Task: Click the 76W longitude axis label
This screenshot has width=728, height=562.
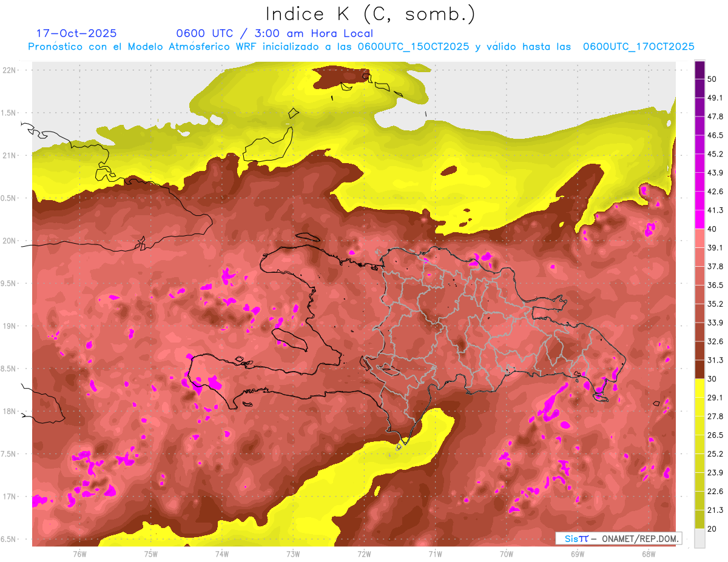Action: tap(79, 554)
